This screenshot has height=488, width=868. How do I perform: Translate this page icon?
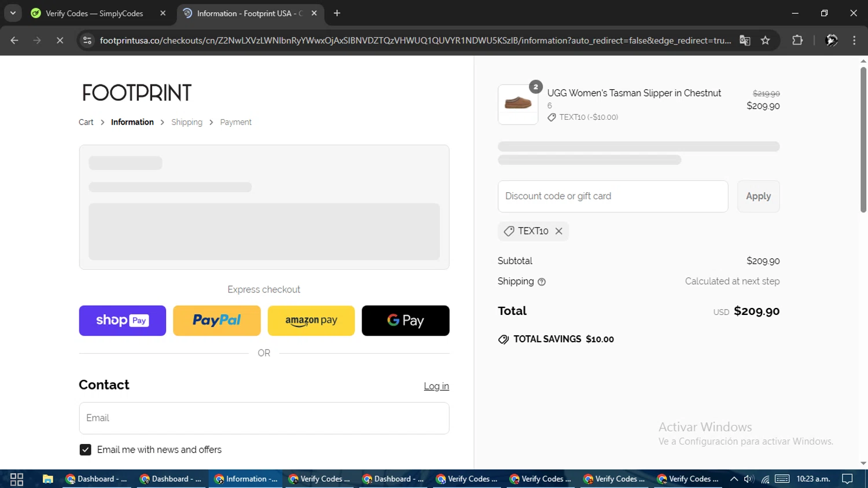tap(745, 41)
